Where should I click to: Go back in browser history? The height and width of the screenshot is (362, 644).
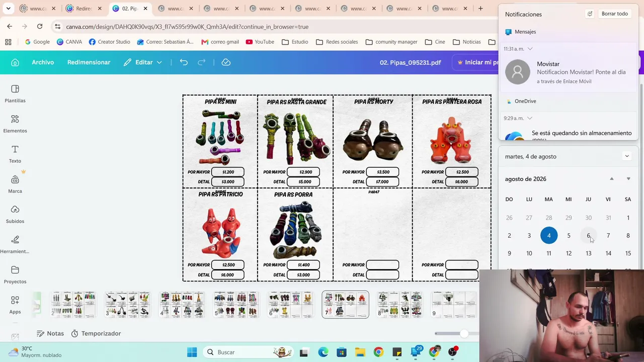[10, 27]
